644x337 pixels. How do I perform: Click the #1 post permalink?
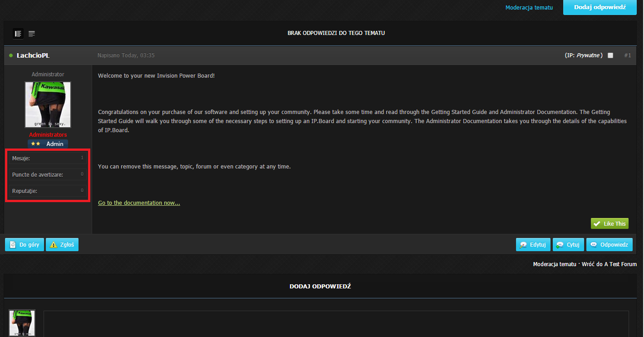pyautogui.click(x=628, y=55)
